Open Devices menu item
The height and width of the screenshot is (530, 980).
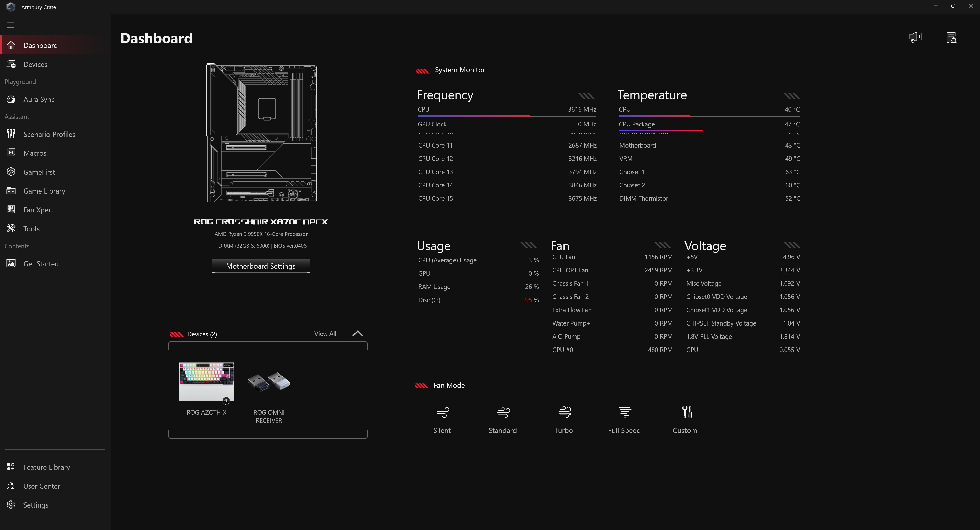click(x=55, y=64)
